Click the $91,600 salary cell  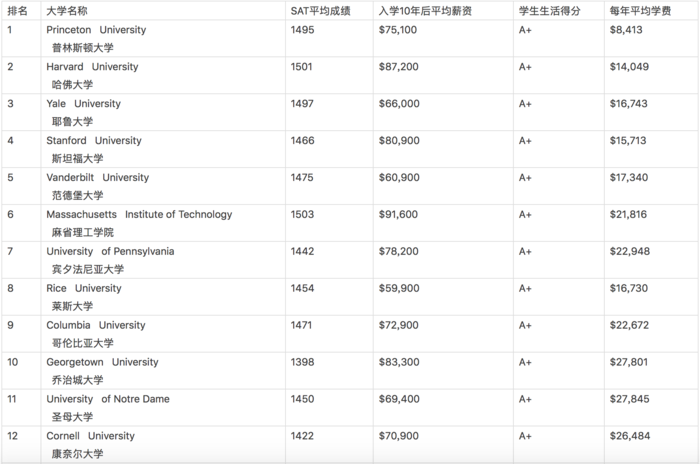click(x=398, y=214)
